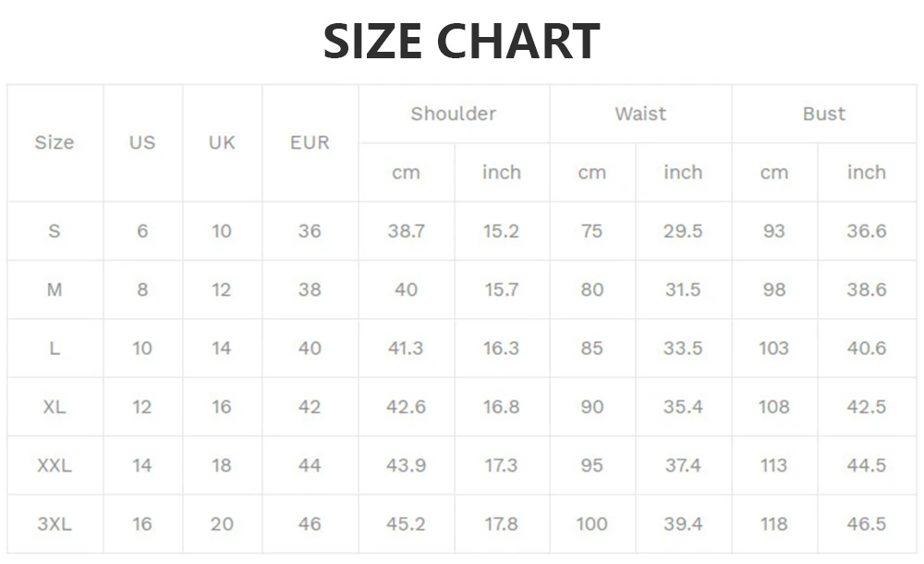Select the Size column header
This screenshot has width=924, height=564.
tap(55, 142)
